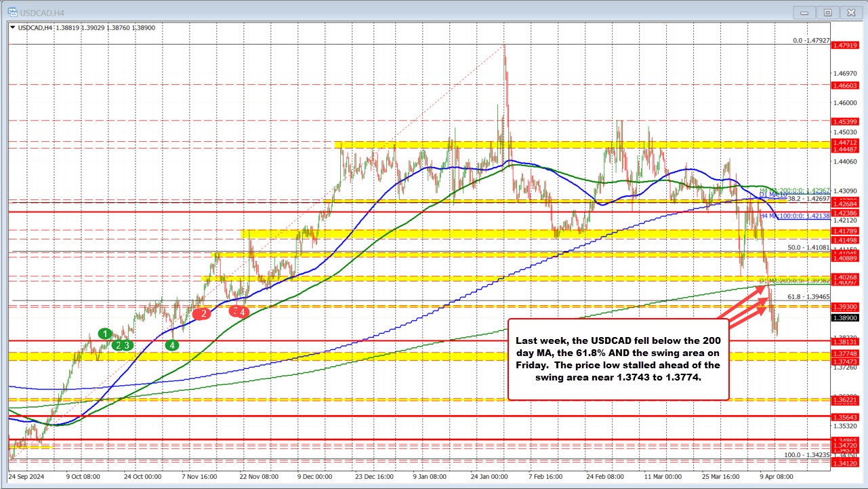Click the green circle marker labeled 3
This screenshot has height=489, width=868.
pyautogui.click(x=127, y=345)
